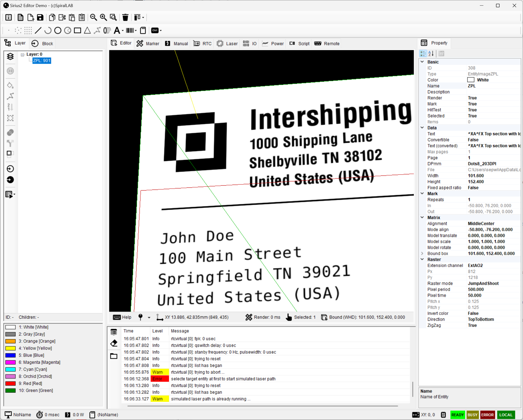Click the Zoom to Fit icon
Image resolution: width=523 pixels, height=420 pixels.
point(113,17)
